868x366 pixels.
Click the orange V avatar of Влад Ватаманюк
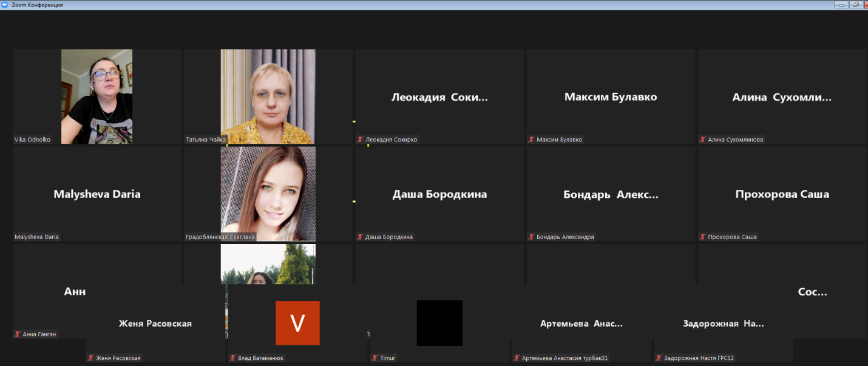[x=297, y=323]
